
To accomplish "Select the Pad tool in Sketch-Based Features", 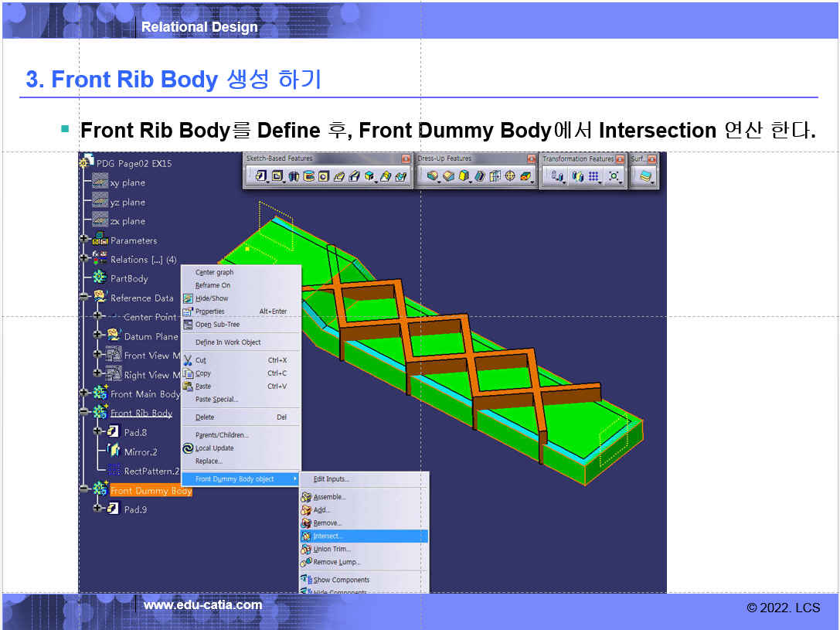I will (260, 176).
